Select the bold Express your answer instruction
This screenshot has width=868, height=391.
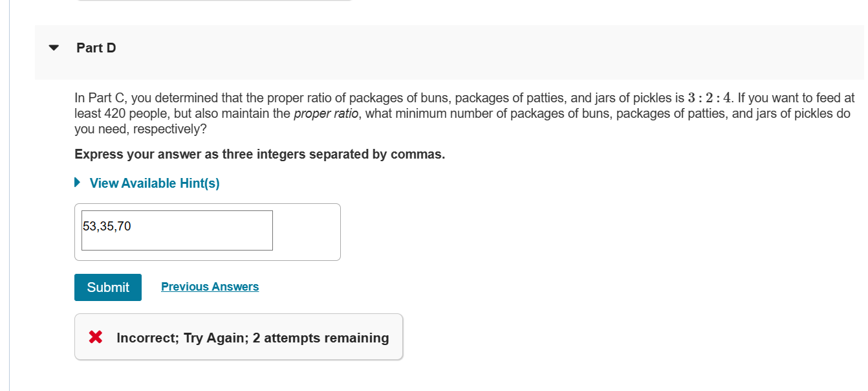(x=260, y=155)
